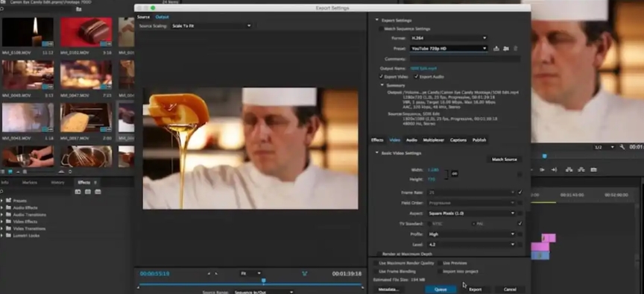Click the accelerated effects filter icon

point(78,192)
